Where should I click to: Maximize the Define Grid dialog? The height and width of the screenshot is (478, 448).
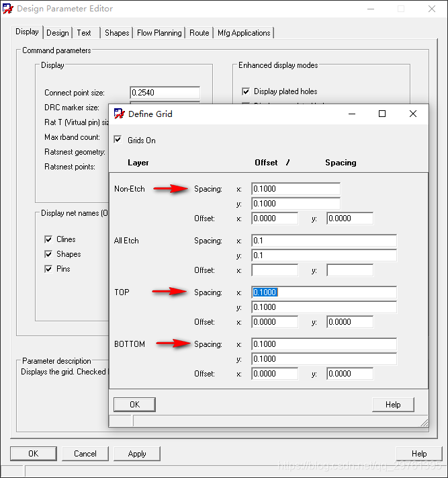pyautogui.click(x=382, y=114)
